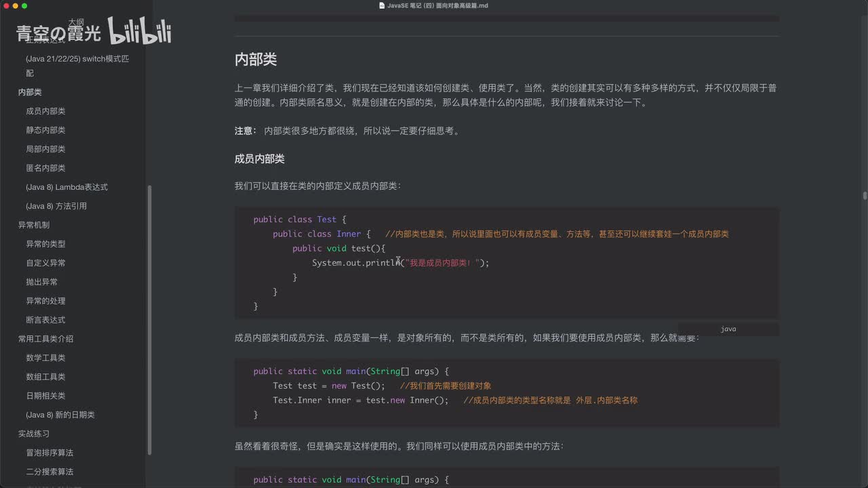Open 匿名内部类 in the outline
This screenshot has width=868, height=488.
[45, 168]
